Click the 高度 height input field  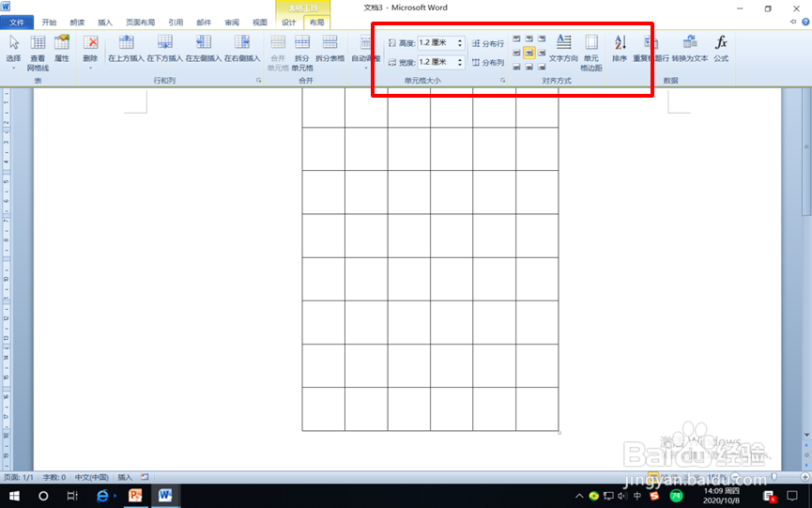[x=437, y=43]
